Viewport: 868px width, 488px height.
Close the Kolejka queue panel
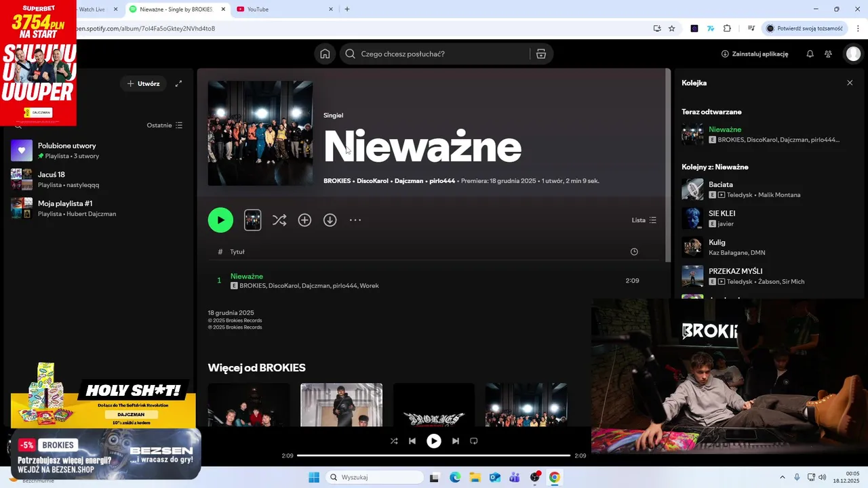tap(850, 83)
